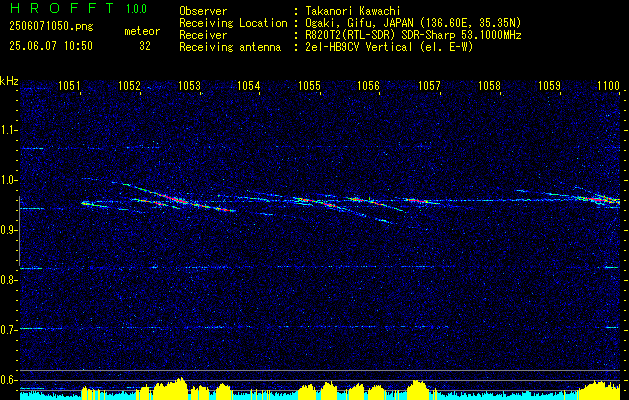Click time marker 1058
The height and width of the screenshot is (400, 629).
[489, 85]
